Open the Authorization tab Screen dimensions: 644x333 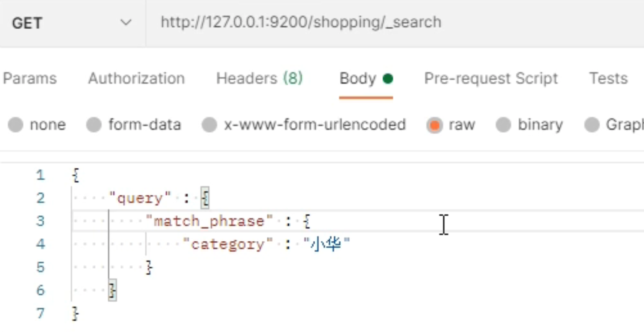point(136,78)
